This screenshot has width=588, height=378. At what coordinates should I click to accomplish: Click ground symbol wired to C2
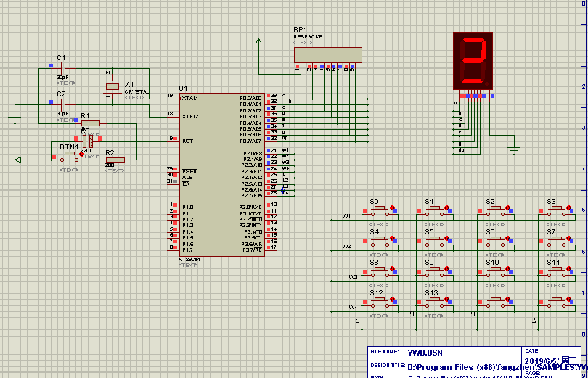[x=15, y=120]
